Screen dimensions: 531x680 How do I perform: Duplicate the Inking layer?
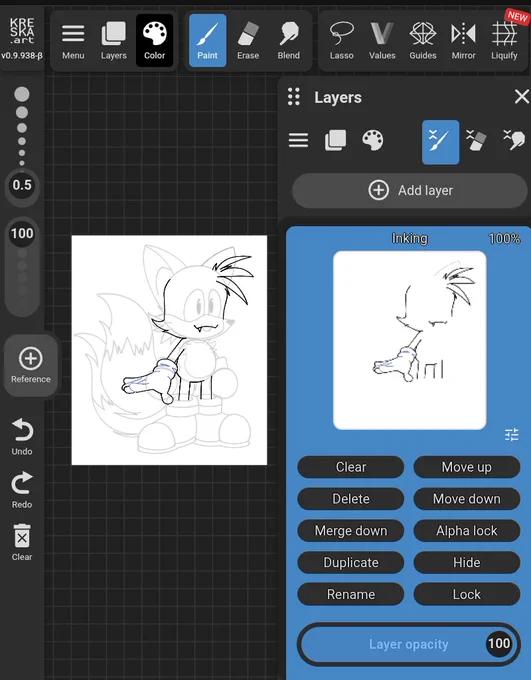pyautogui.click(x=351, y=562)
